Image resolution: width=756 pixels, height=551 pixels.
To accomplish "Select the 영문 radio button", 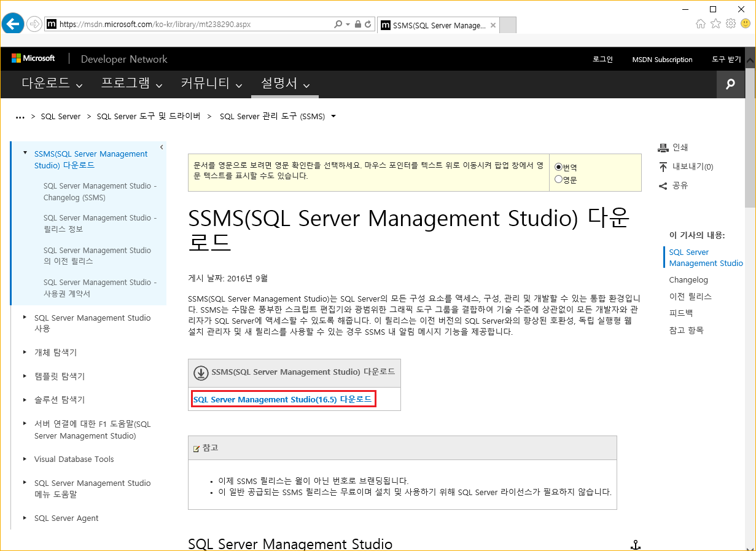I will click(x=558, y=179).
